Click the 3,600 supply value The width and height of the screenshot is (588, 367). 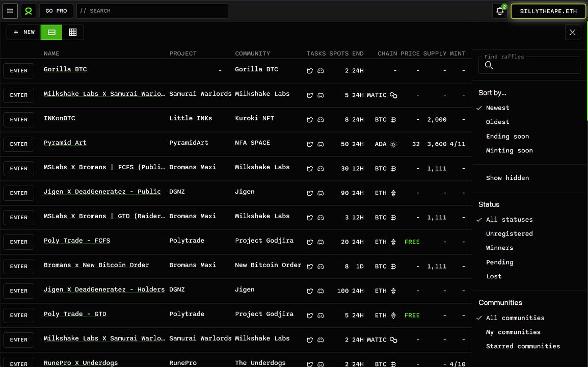click(x=437, y=144)
